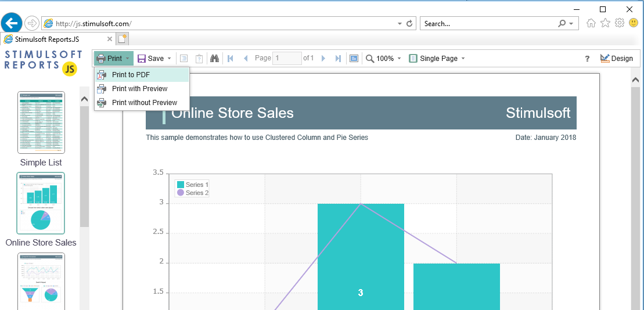Click the Clustered Column sample description text

coord(257,138)
